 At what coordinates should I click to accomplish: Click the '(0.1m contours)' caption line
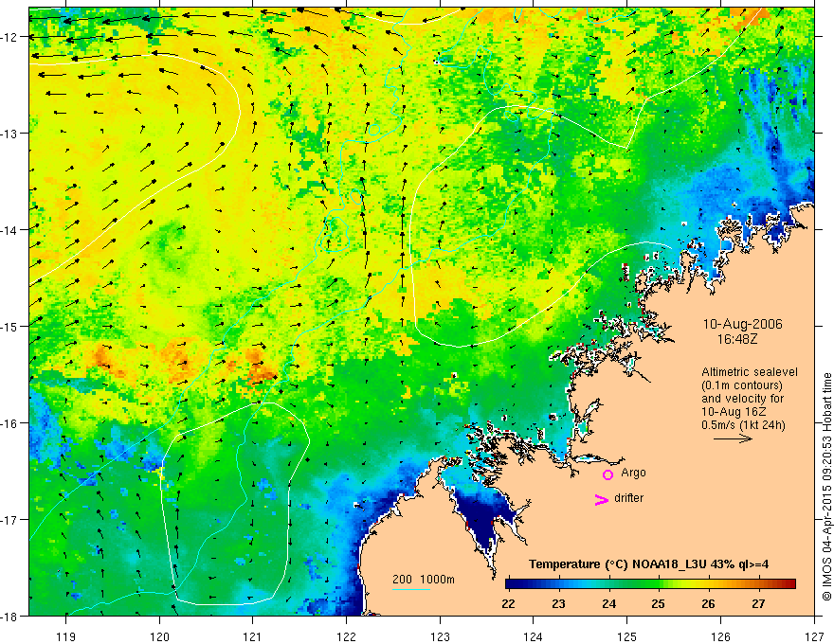point(742,385)
